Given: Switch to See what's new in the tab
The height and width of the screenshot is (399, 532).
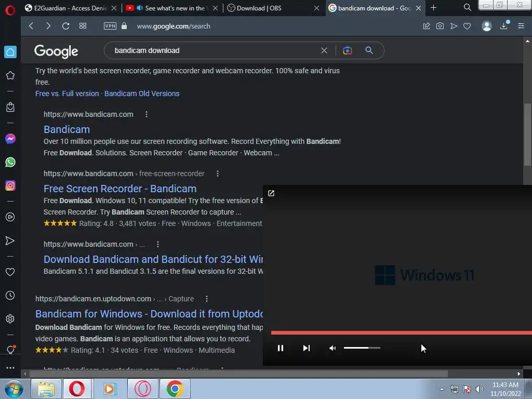Looking at the screenshot, I should tap(171, 8).
